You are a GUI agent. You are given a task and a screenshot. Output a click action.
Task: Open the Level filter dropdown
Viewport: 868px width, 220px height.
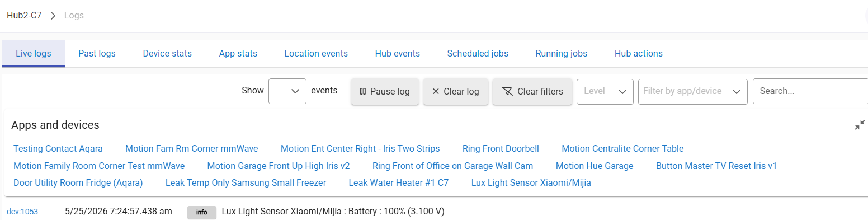pos(605,91)
